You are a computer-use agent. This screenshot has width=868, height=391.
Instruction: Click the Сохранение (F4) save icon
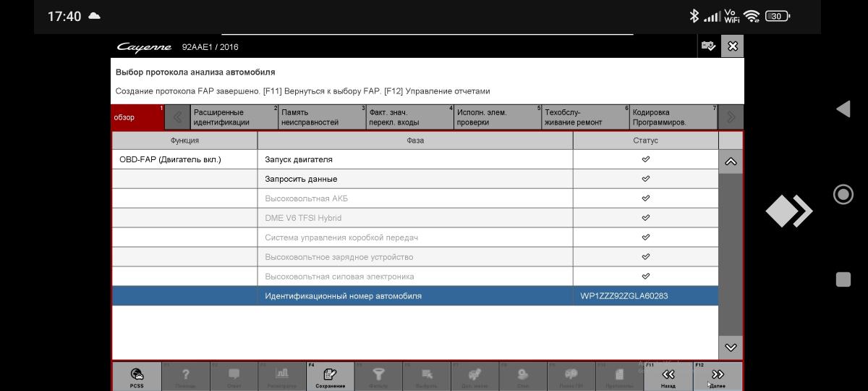coord(330,376)
